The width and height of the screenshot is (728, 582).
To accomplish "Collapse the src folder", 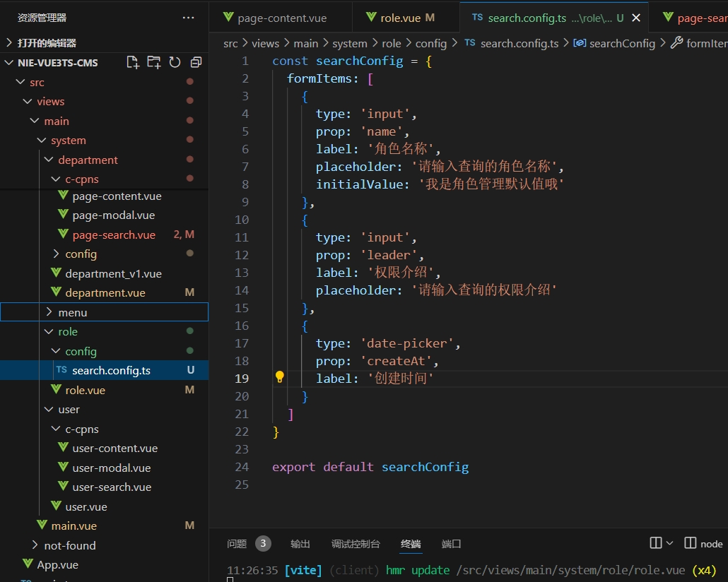I will pos(105,82).
